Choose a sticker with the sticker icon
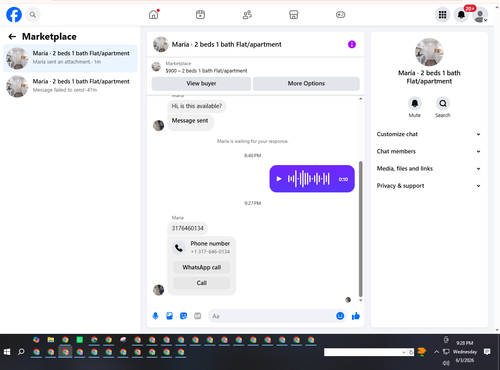Screen dimensions: 500x370 coord(183,316)
